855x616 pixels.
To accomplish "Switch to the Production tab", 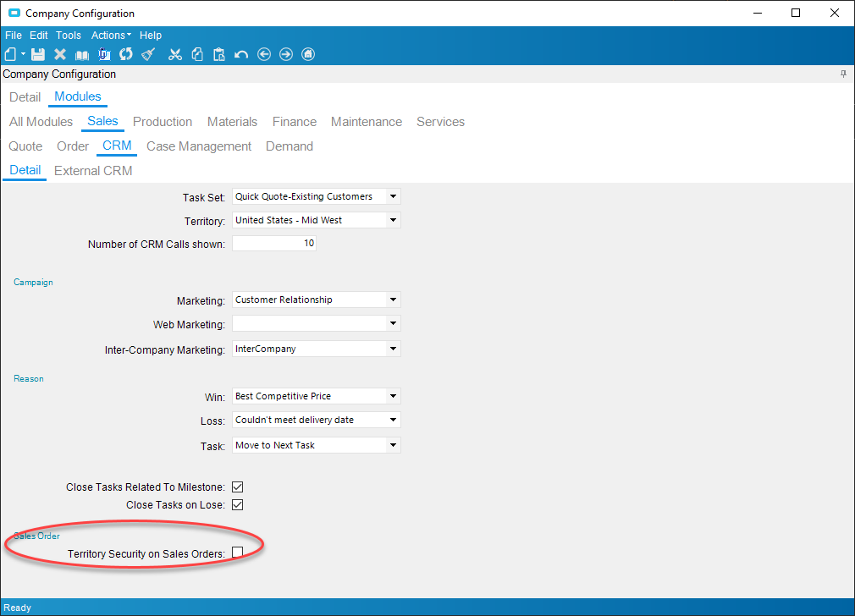I will [163, 122].
